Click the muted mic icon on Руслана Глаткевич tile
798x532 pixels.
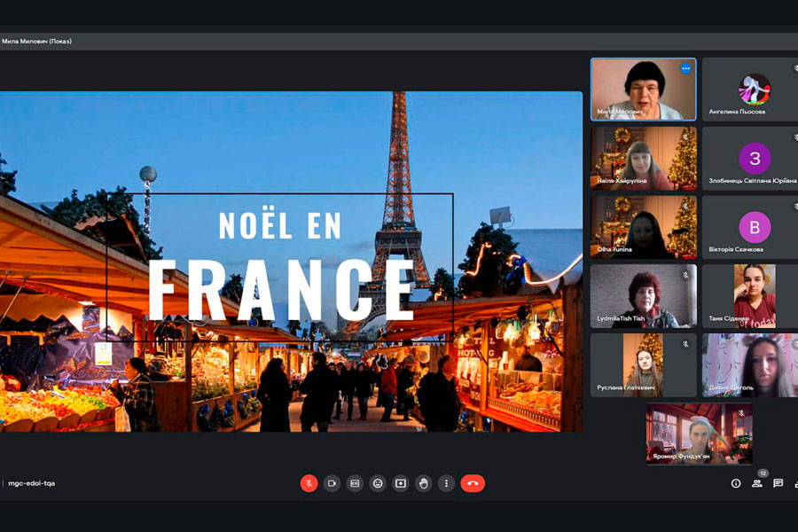685,344
